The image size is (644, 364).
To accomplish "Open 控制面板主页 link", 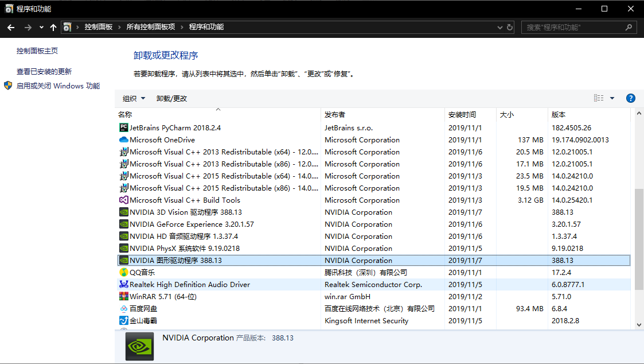I will click(x=37, y=51).
